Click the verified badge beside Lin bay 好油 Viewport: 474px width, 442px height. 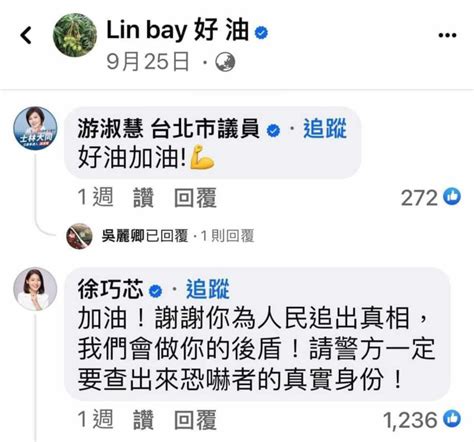click(x=261, y=33)
